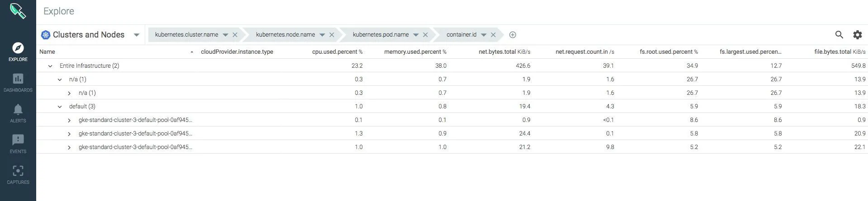Click the search magnifier icon
This screenshot has width=868, height=201.
coord(839,35)
